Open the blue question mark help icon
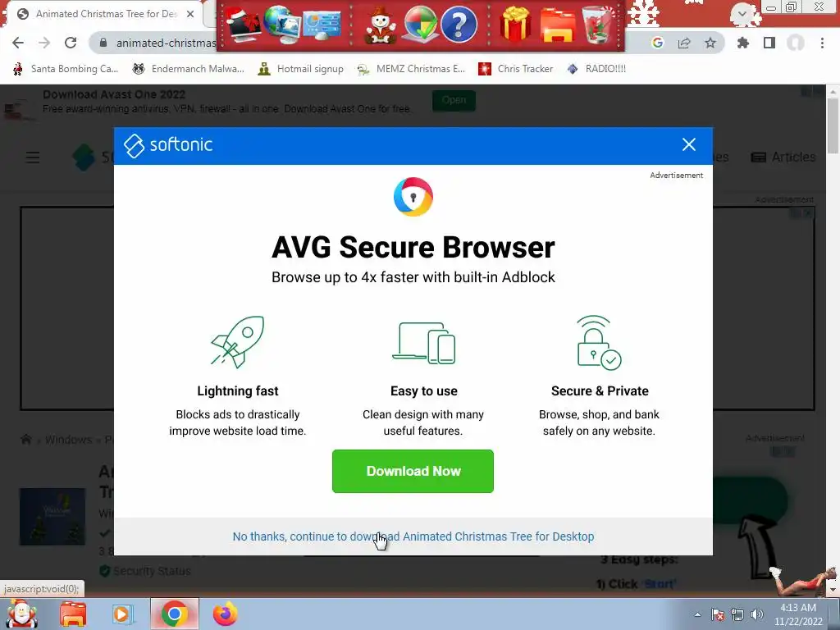This screenshot has width=840, height=630. pos(459,25)
